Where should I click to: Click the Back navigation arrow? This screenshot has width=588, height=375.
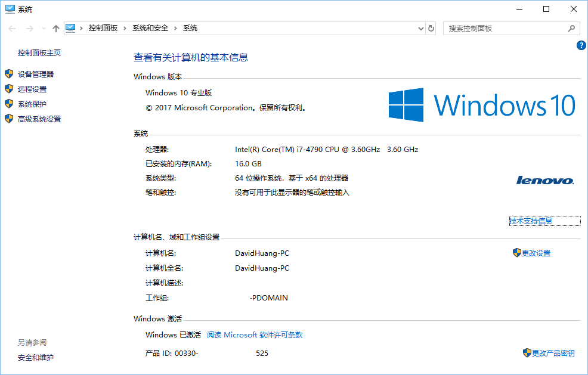pos(12,29)
